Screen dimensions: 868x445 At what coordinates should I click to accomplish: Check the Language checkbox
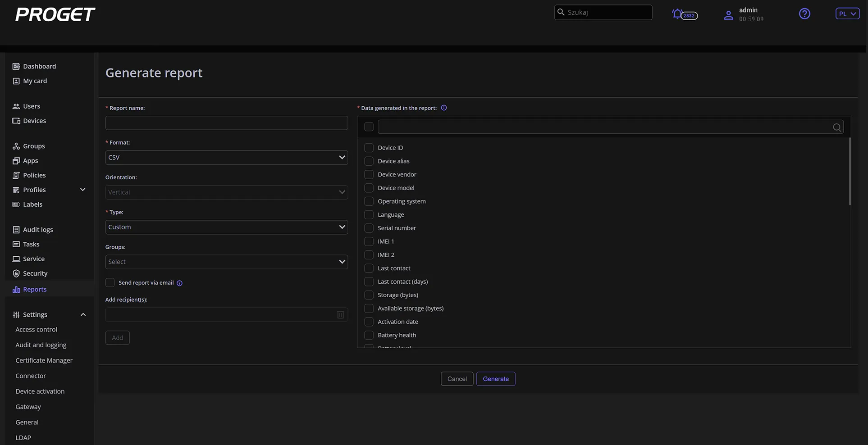(369, 215)
